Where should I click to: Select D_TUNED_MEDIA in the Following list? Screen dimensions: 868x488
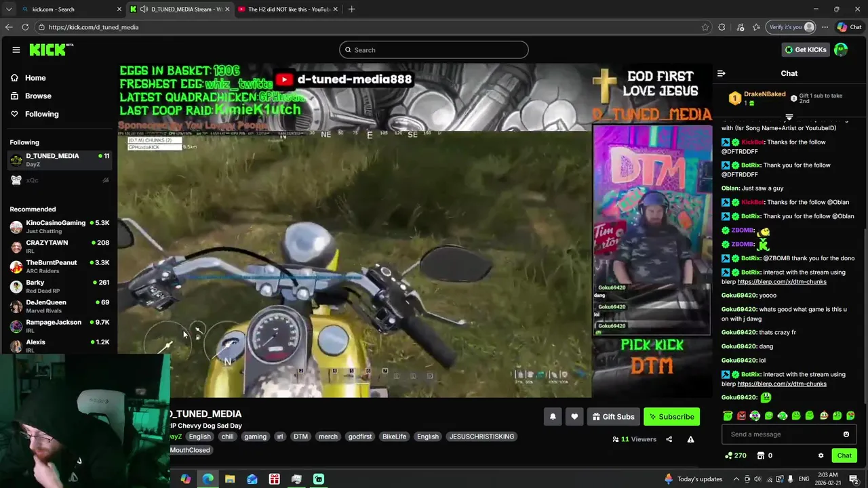click(60, 159)
